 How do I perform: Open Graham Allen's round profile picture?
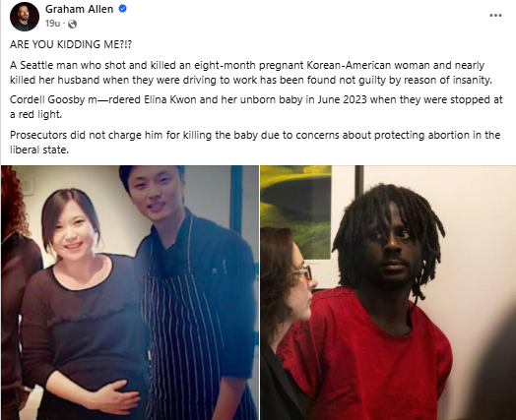tap(25, 17)
